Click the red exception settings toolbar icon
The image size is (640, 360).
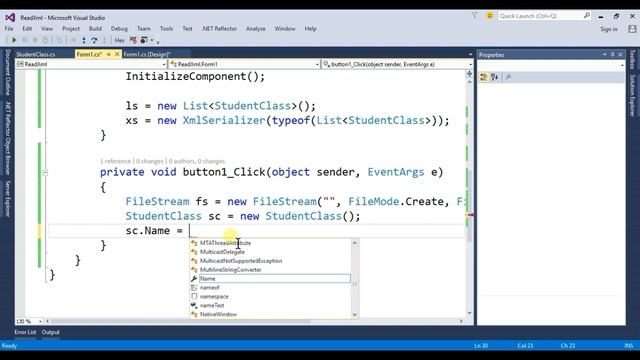pos(133,40)
